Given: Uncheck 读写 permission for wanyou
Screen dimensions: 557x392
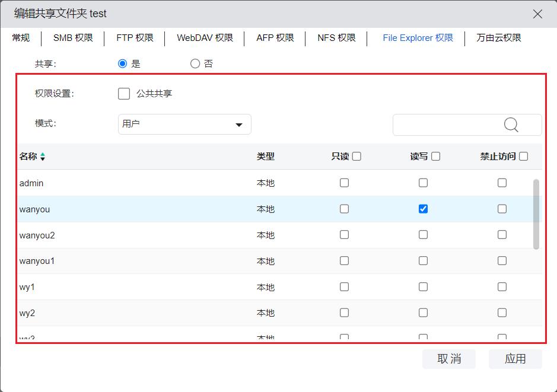Looking at the screenshot, I should 423,209.
